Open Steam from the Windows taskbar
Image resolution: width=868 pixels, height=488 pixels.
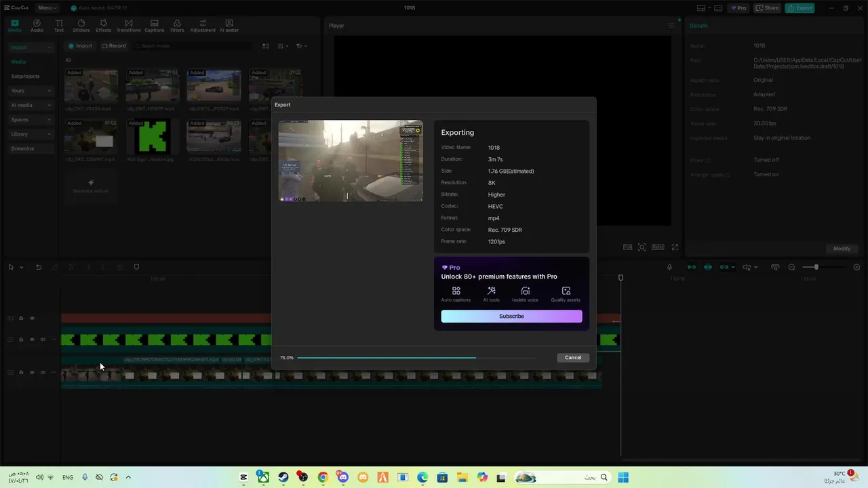tap(283, 477)
